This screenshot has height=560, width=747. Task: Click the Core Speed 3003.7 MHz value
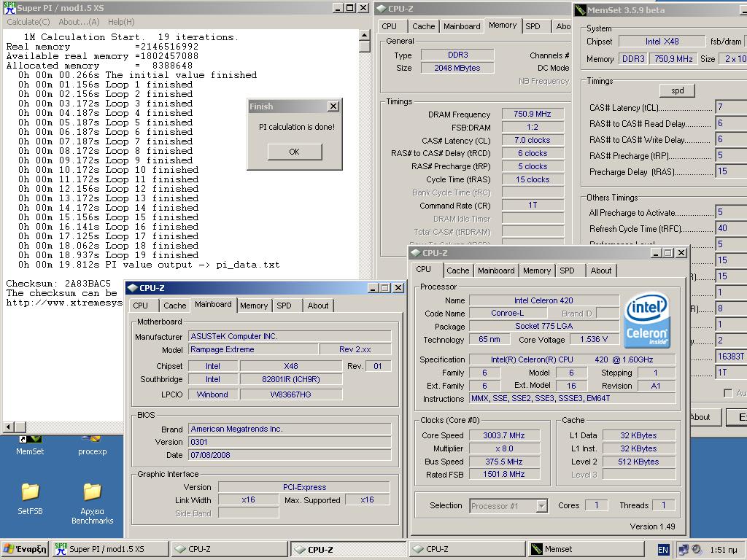pos(504,435)
